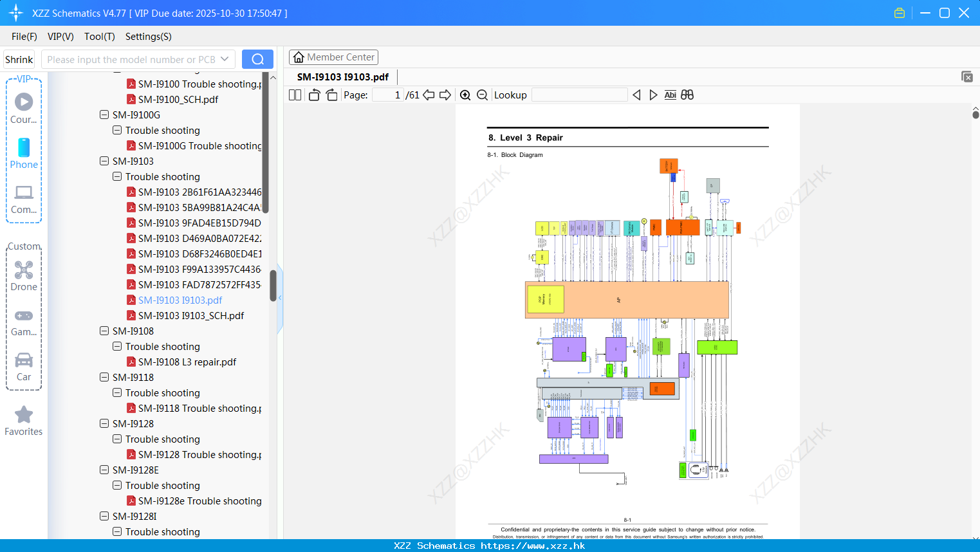
Task: Open the Tool(T) menu
Action: point(99,37)
